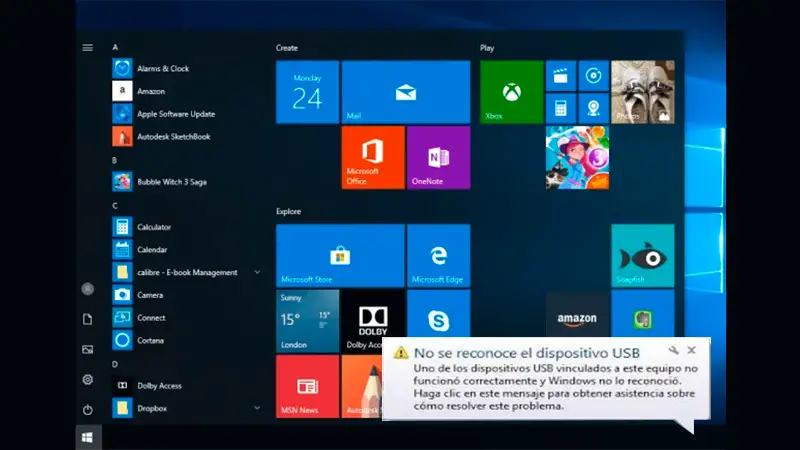Image resolution: width=800 pixels, height=450 pixels.
Task: Jump to letter D section header
Action: point(115,364)
